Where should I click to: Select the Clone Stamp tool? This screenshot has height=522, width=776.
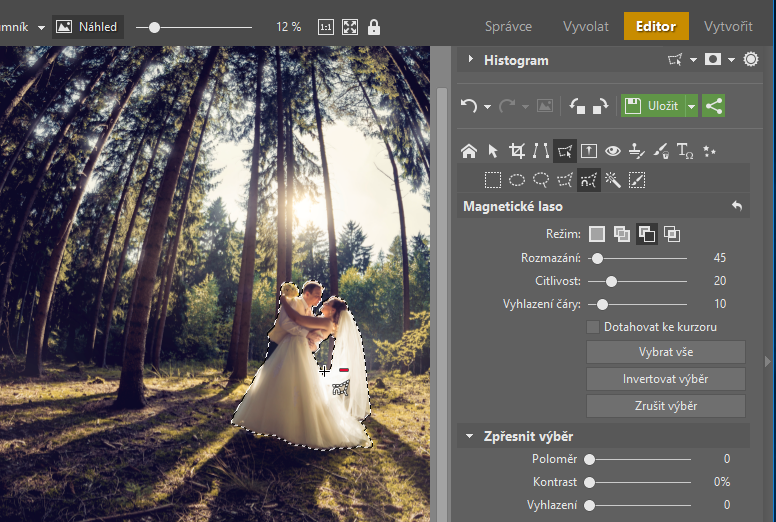click(637, 151)
